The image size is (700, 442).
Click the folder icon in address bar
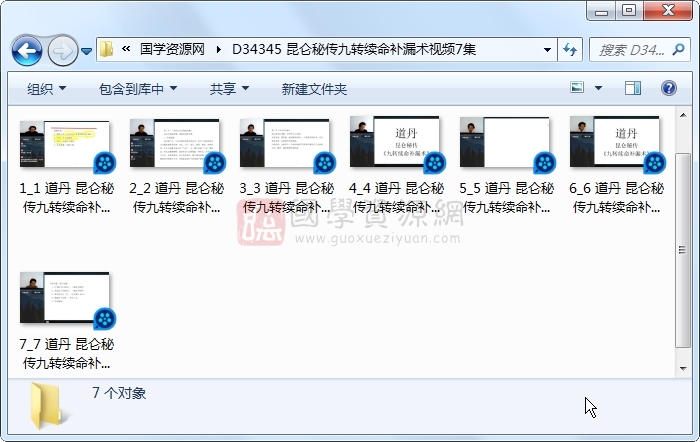(107, 49)
